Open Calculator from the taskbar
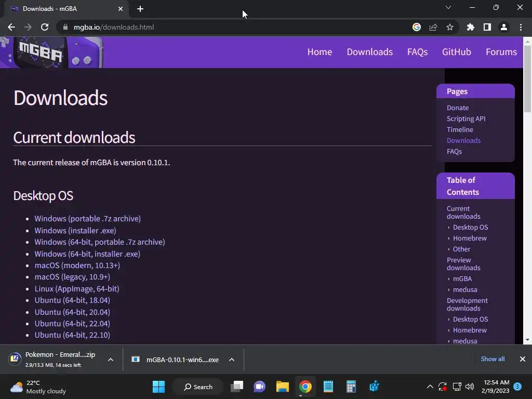This screenshot has width=532, height=399. [x=351, y=387]
